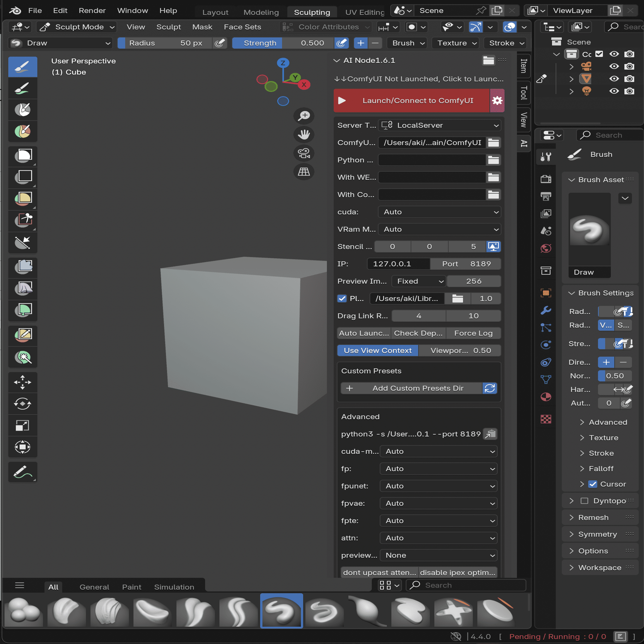Hide the Collection with eye icon
This screenshot has width=644, height=644.
pyautogui.click(x=614, y=54)
